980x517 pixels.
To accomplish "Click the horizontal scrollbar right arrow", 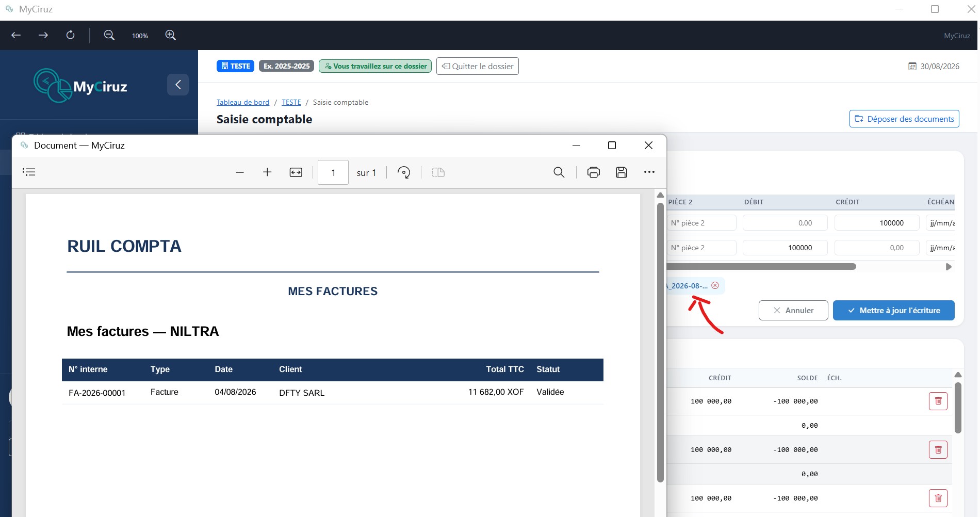I will 949,267.
